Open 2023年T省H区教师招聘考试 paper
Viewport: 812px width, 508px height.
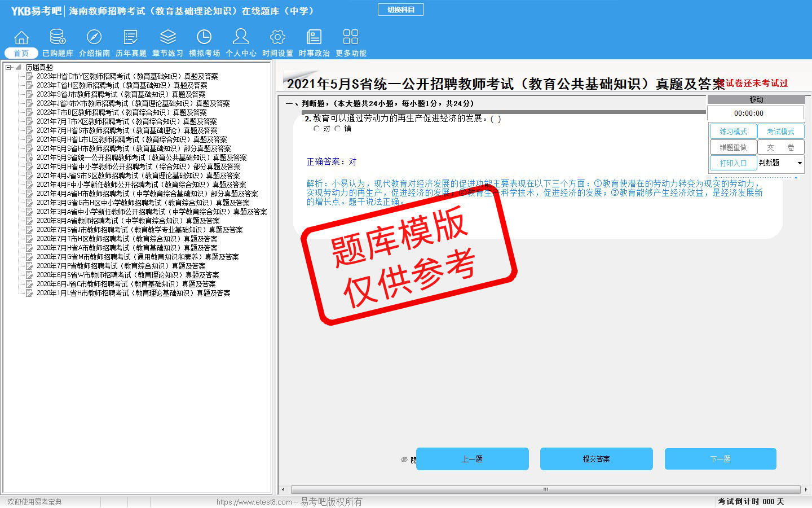pos(122,85)
